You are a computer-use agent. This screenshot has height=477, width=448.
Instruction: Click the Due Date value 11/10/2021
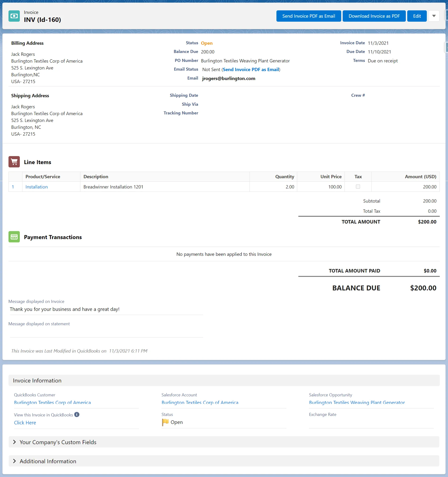pos(379,52)
